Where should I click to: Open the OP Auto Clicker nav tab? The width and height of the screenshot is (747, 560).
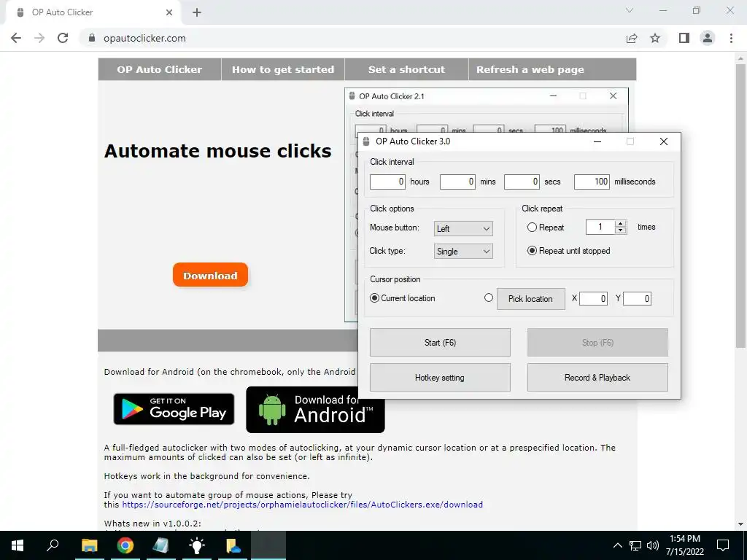coord(160,69)
